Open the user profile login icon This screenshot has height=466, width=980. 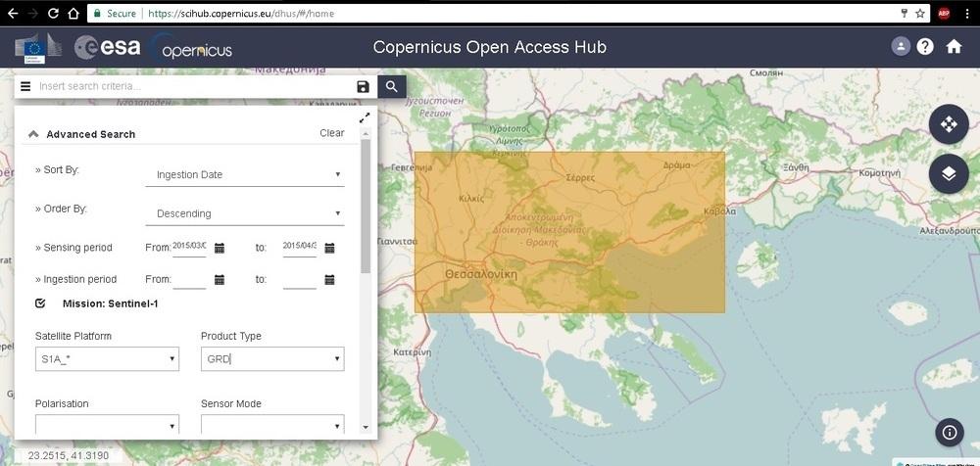(x=901, y=46)
